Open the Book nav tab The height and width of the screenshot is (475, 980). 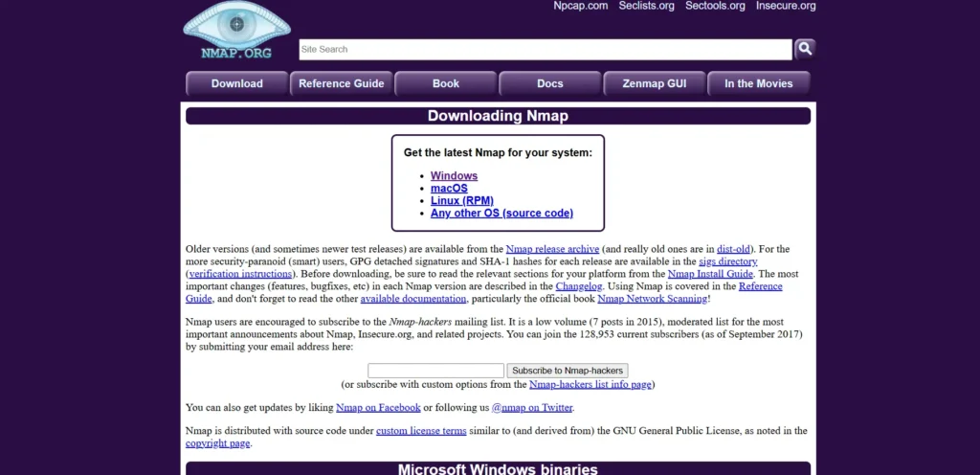click(x=446, y=83)
